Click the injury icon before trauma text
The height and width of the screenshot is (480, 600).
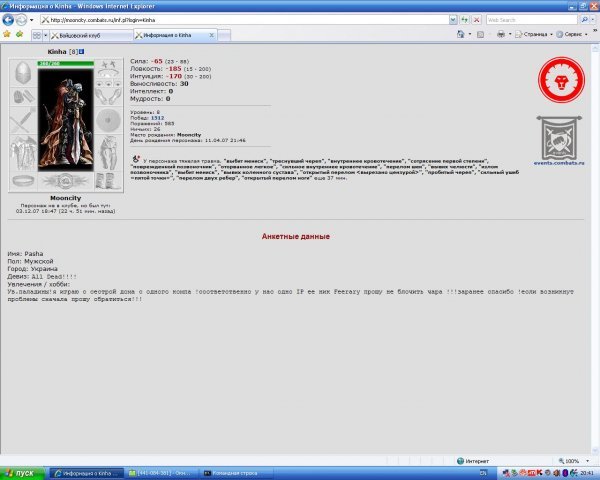[136, 158]
